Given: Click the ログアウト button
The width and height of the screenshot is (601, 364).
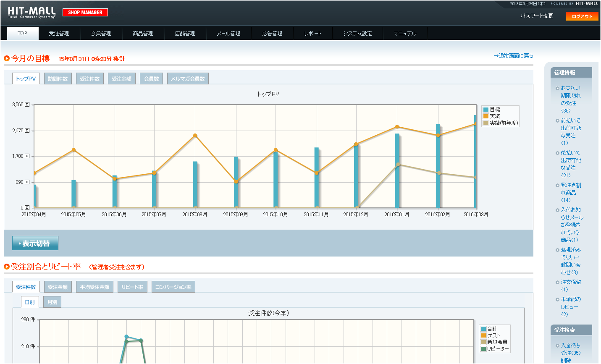Looking at the screenshot, I should pos(582,16).
